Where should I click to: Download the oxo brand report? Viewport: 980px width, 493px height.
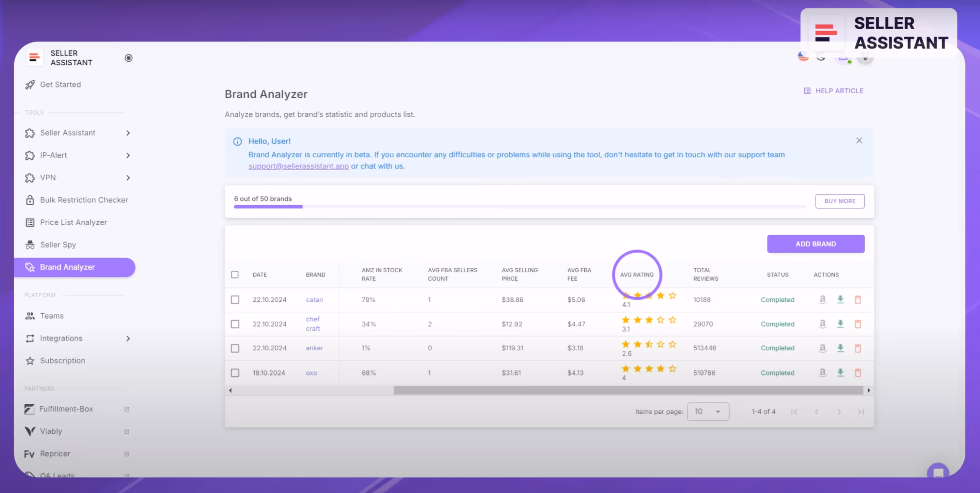coord(840,372)
